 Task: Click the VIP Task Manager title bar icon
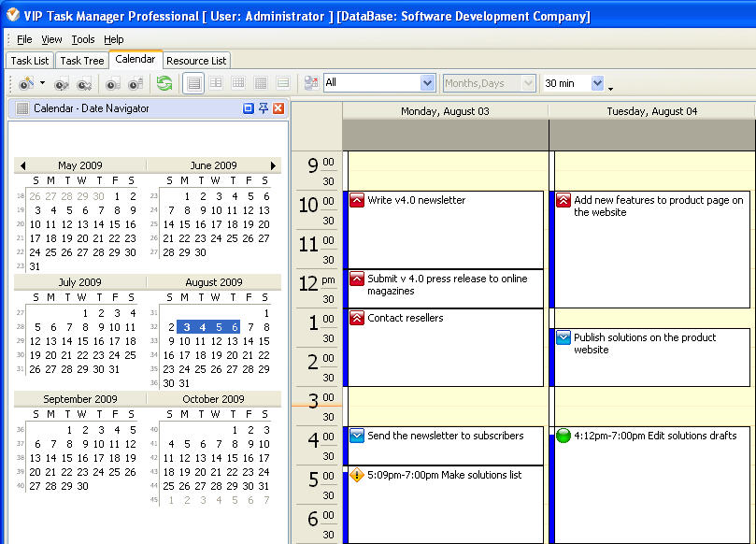click(13, 15)
